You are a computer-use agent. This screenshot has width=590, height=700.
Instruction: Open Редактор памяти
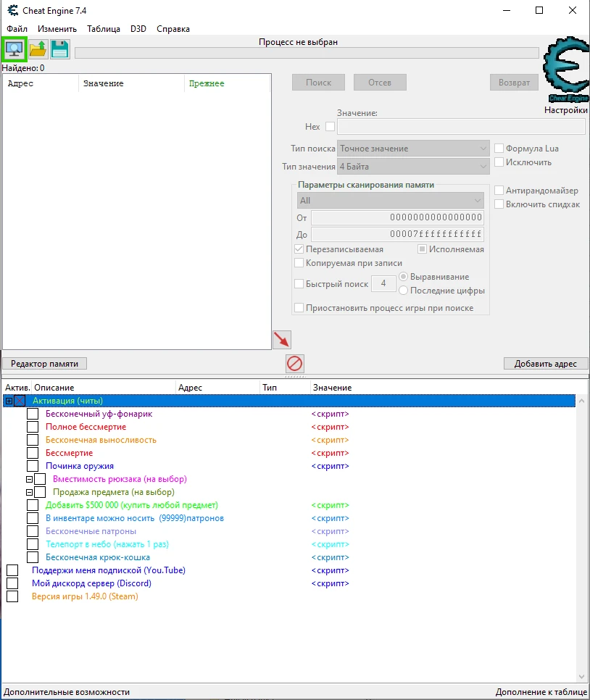point(44,364)
